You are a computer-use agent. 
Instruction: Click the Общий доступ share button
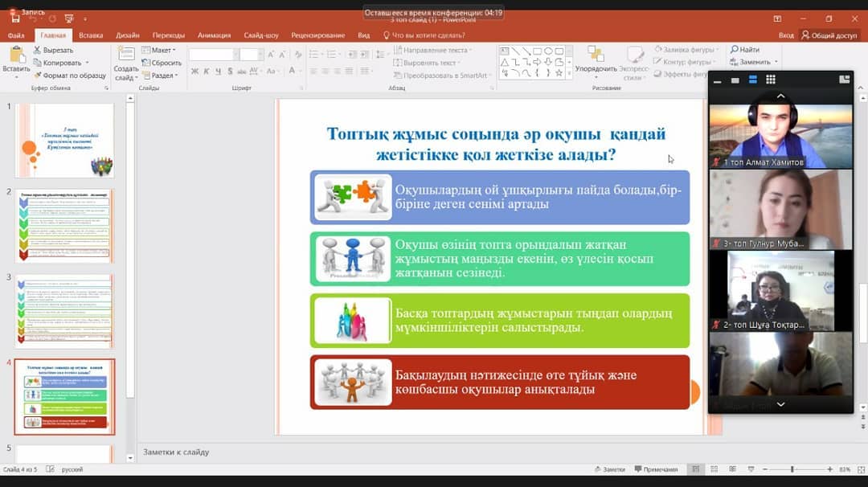(x=829, y=35)
